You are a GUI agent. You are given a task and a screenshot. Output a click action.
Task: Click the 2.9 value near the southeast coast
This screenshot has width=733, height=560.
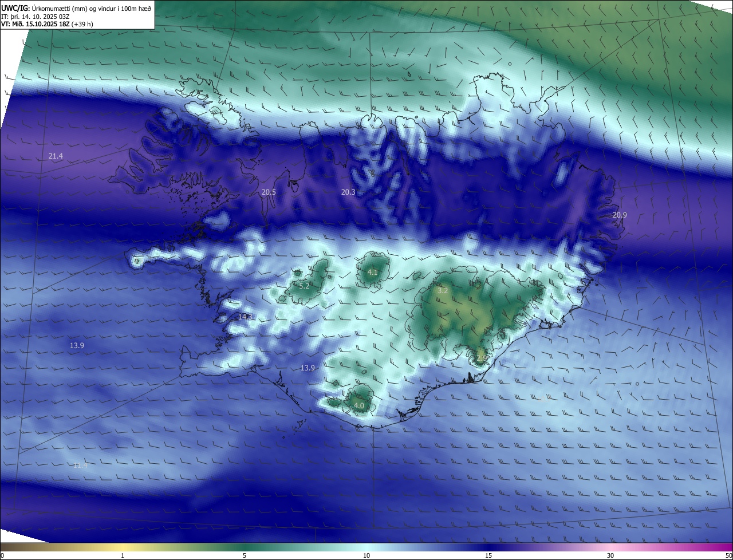pos(482,357)
